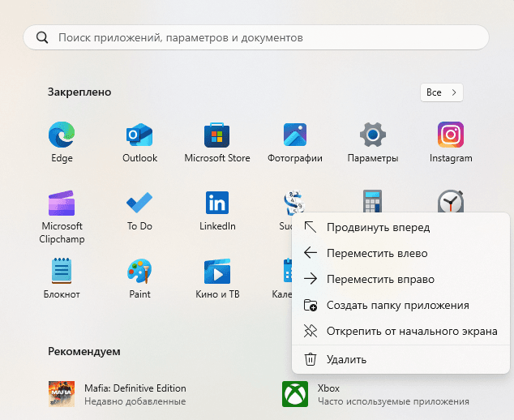Click Часто используемые приложения subtitle
514x420 pixels.
click(x=393, y=401)
